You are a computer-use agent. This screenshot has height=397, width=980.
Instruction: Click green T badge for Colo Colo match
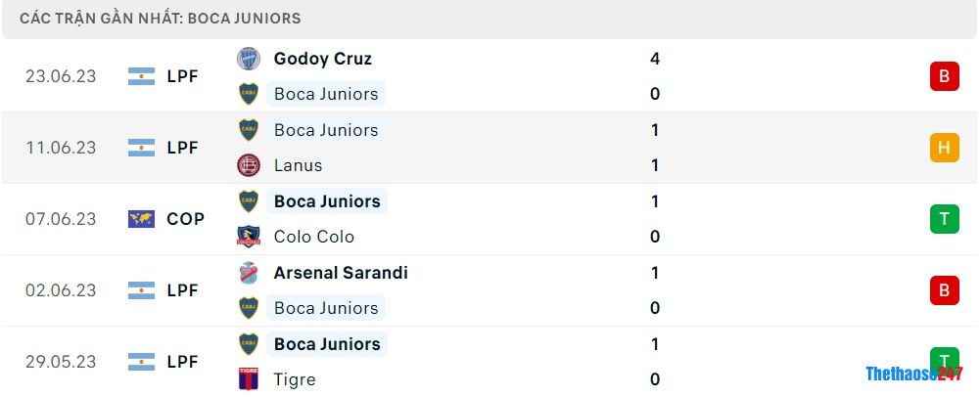(x=944, y=219)
